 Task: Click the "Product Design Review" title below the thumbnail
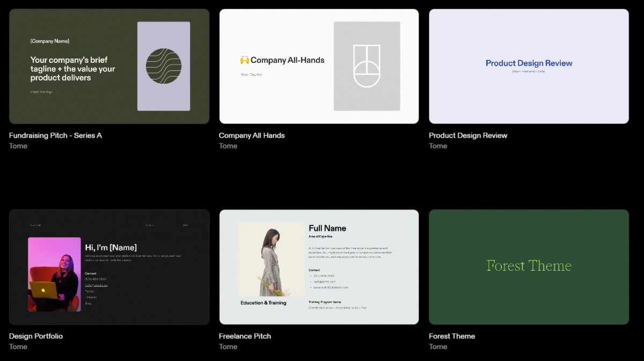click(x=468, y=135)
